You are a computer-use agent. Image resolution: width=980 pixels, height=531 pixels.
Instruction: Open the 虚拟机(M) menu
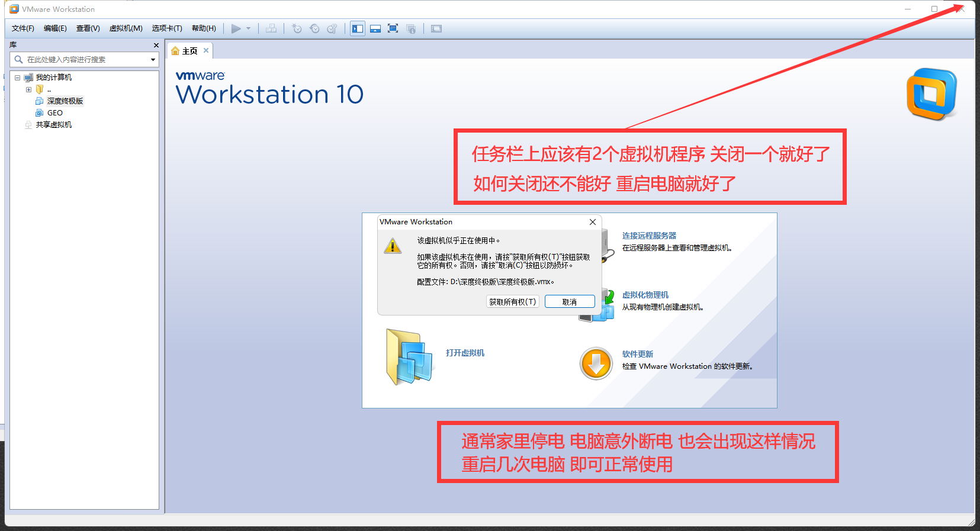pyautogui.click(x=126, y=28)
